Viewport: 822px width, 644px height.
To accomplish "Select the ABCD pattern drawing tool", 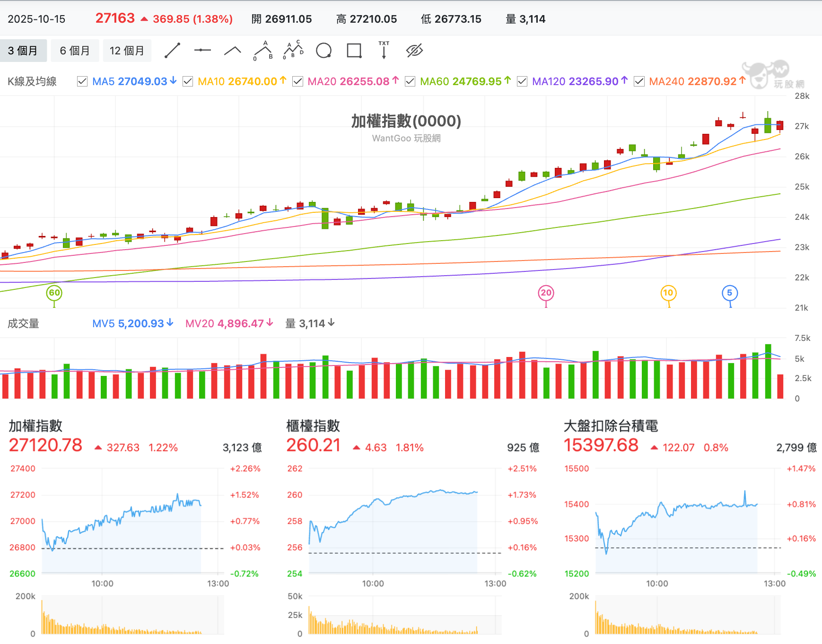I will [293, 50].
